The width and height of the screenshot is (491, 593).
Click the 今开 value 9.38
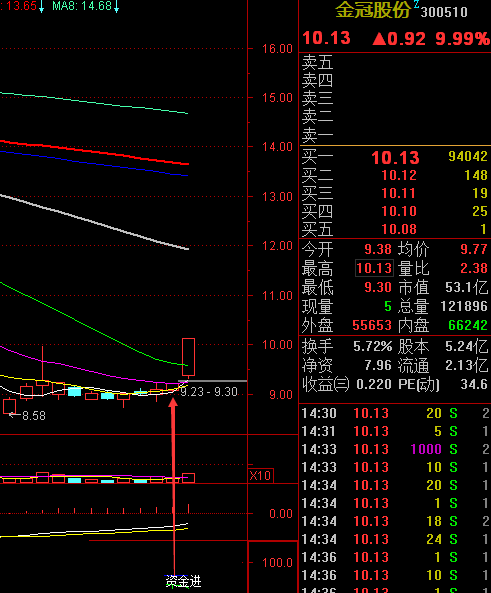[x=378, y=249]
